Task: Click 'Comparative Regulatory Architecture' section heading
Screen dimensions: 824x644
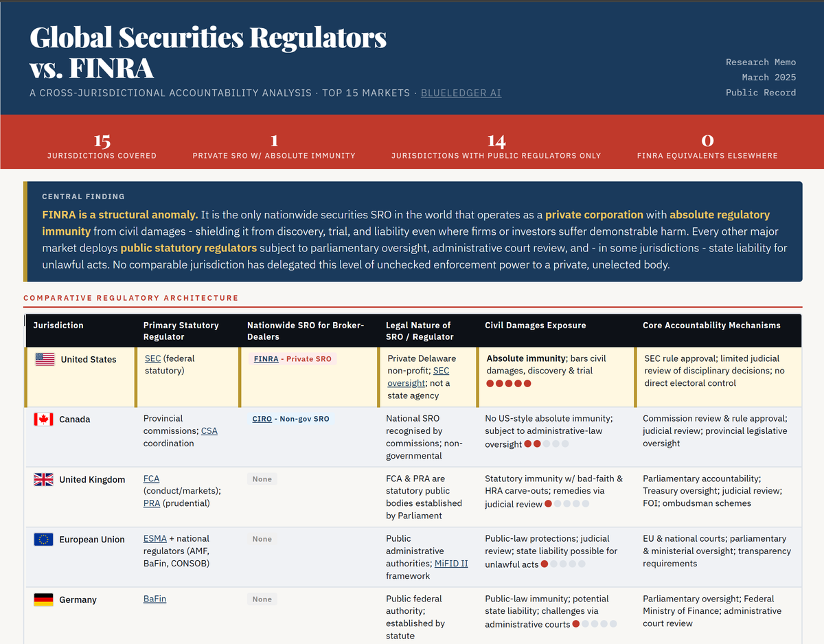Action: 131,298
